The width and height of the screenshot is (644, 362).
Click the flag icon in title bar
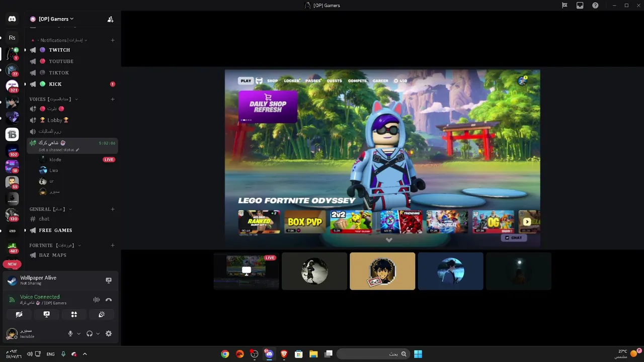coord(565,6)
